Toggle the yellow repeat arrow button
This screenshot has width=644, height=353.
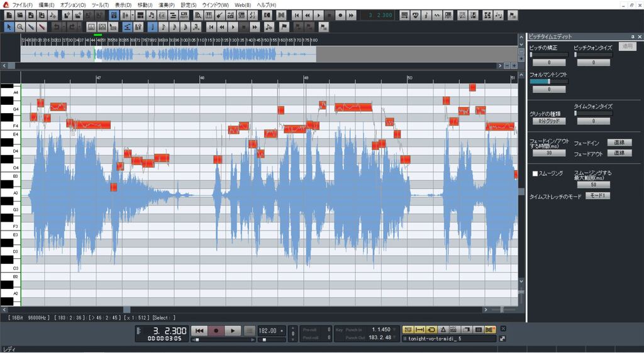coord(431,330)
